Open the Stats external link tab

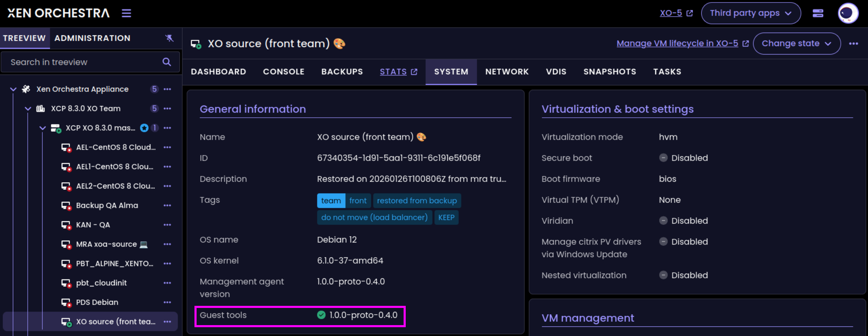398,72
